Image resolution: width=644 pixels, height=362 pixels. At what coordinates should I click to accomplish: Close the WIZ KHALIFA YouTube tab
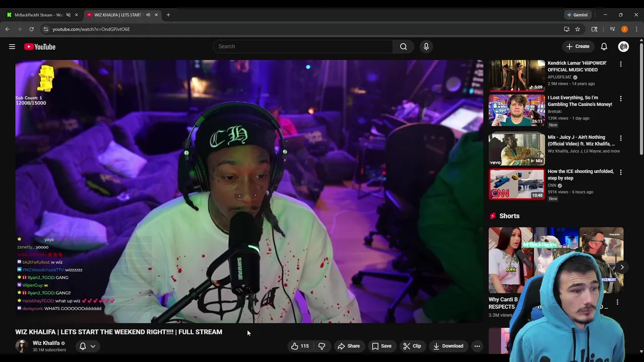tap(156, 15)
